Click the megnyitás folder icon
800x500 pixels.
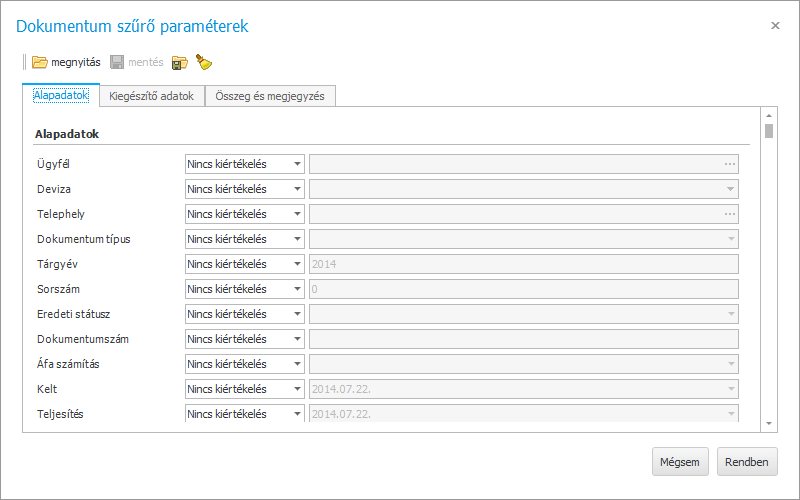40,62
